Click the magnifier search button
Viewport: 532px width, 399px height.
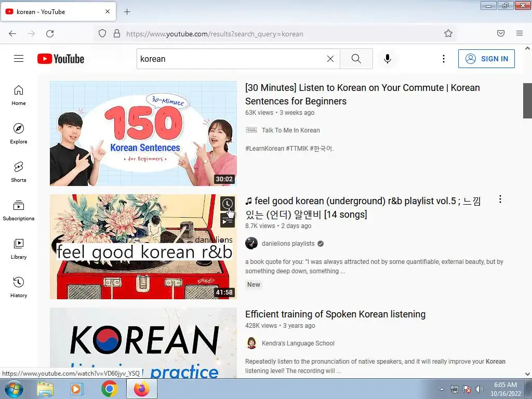pos(356,59)
